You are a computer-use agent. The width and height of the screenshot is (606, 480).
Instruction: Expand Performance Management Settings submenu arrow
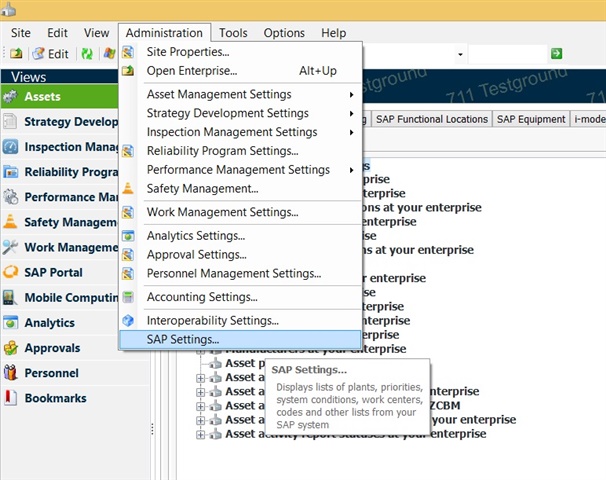[x=351, y=170]
